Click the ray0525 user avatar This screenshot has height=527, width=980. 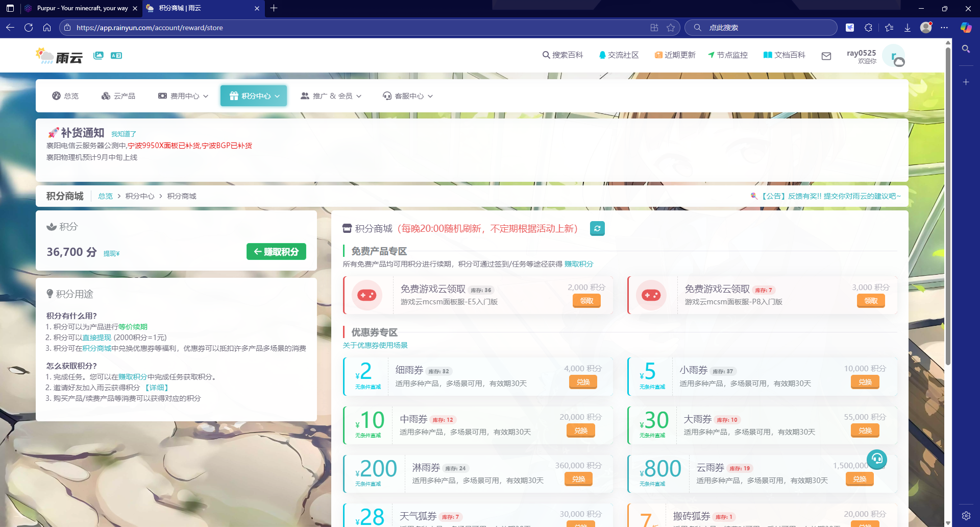pyautogui.click(x=894, y=56)
